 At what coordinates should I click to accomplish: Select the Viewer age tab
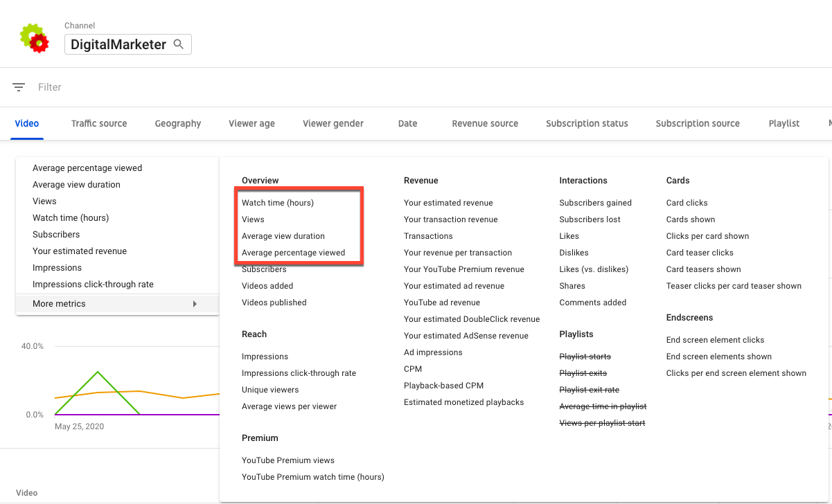point(251,123)
